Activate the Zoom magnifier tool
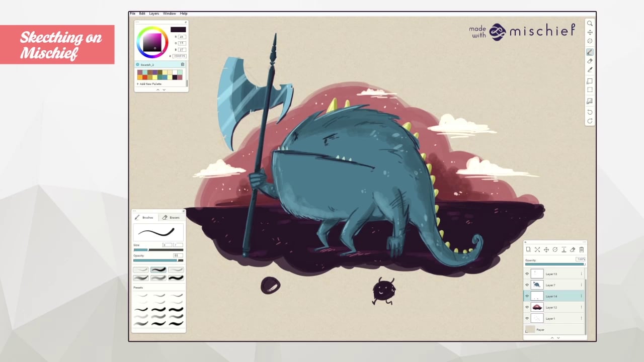The height and width of the screenshot is (362, 644). (590, 23)
